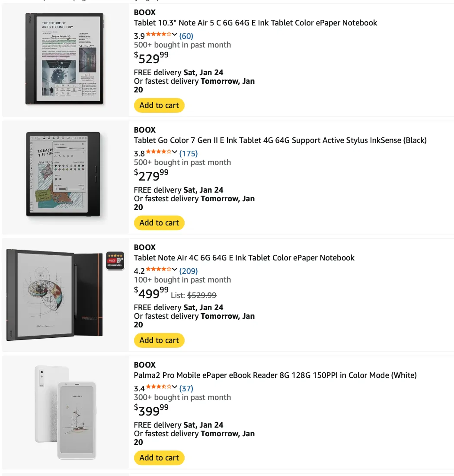Click the star rating icons for Go Color 7 Gen II
This screenshot has width=454, height=476.
pos(158,152)
